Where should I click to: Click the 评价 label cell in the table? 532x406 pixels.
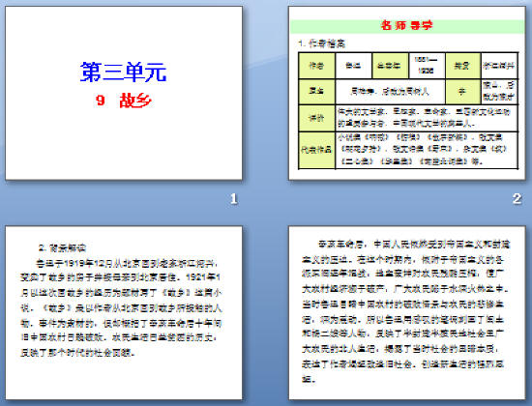pyautogui.click(x=316, y=118)
